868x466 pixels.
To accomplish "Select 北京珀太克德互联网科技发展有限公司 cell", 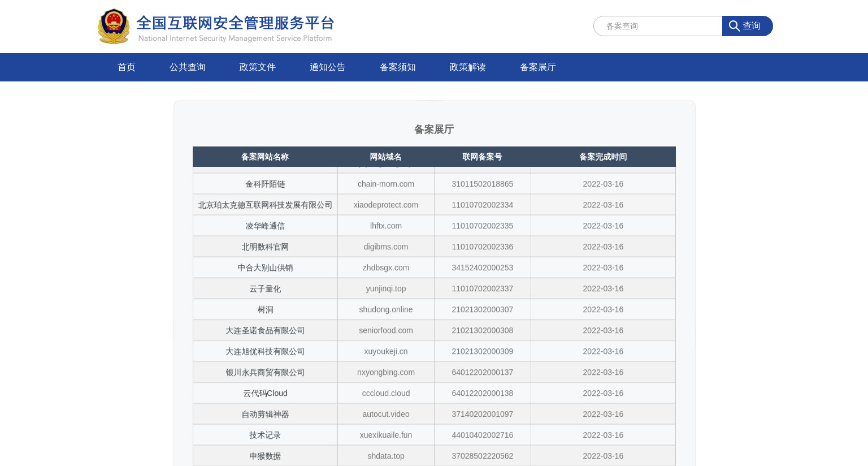I will tap(265, 205).
